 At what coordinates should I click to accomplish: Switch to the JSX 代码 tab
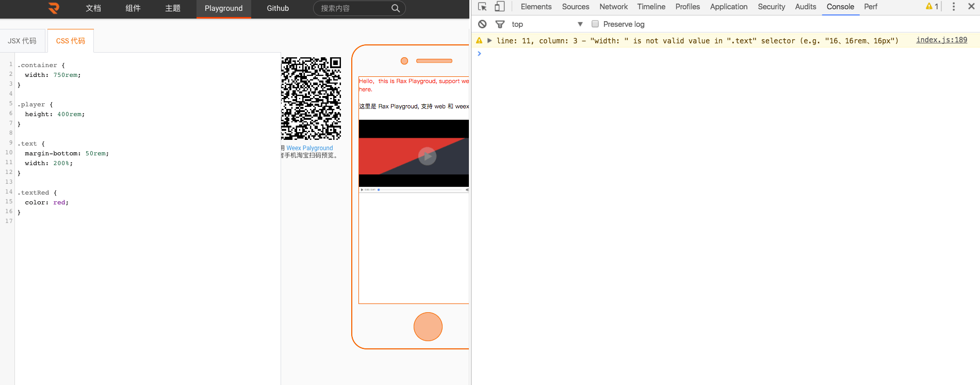22,41
